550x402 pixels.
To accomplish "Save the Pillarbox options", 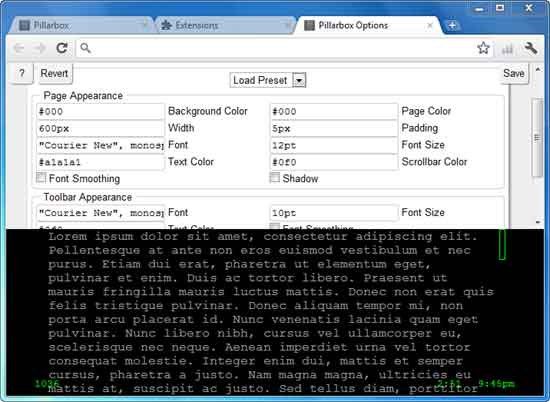I will (514, 73).
